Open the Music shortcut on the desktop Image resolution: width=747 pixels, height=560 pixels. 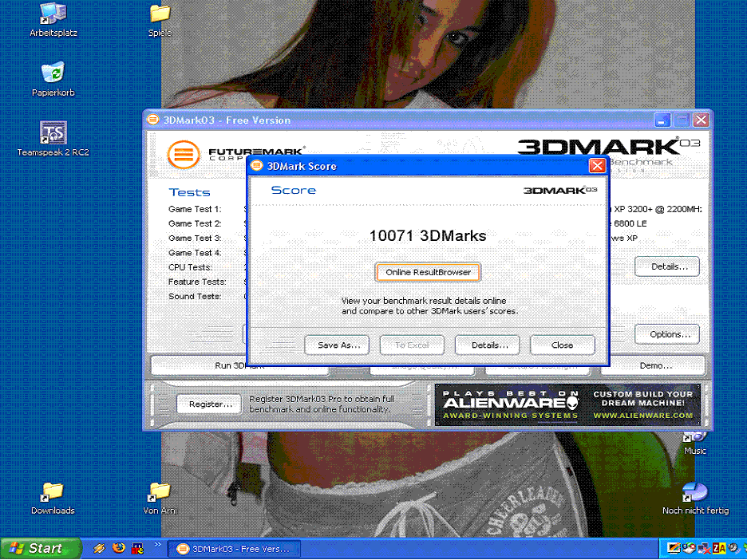pos(695,443)
